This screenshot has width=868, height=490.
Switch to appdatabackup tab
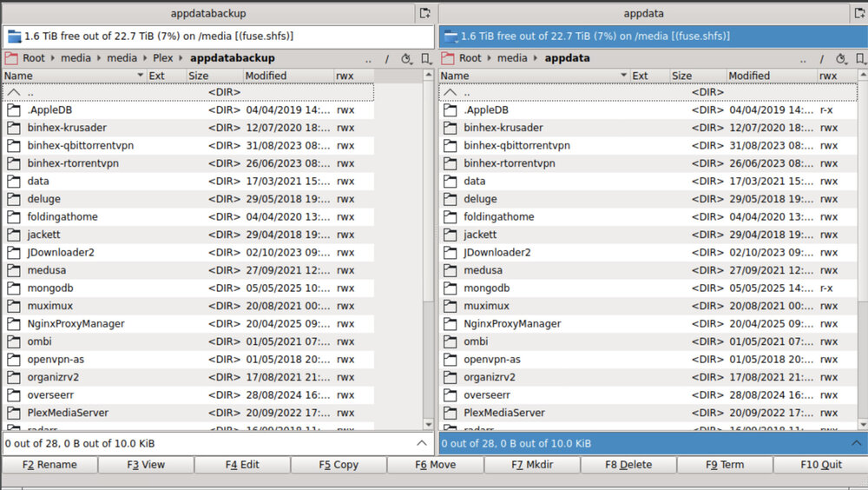coord(208,13)
